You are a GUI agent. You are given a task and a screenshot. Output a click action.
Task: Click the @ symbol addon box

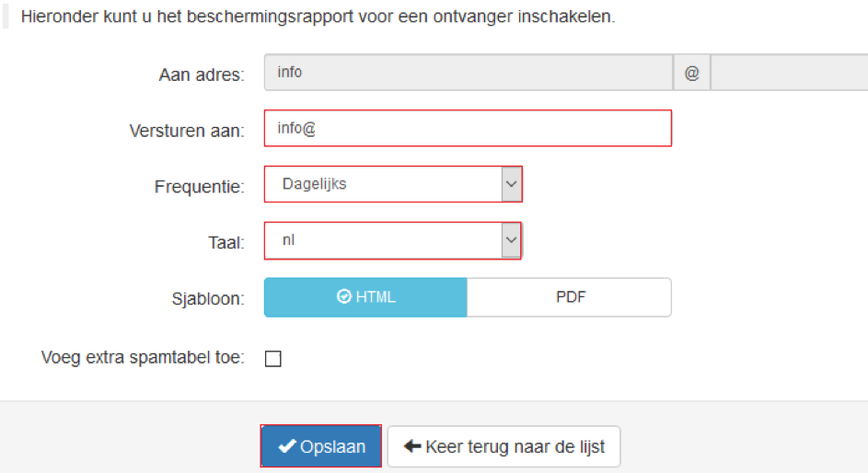691,73
